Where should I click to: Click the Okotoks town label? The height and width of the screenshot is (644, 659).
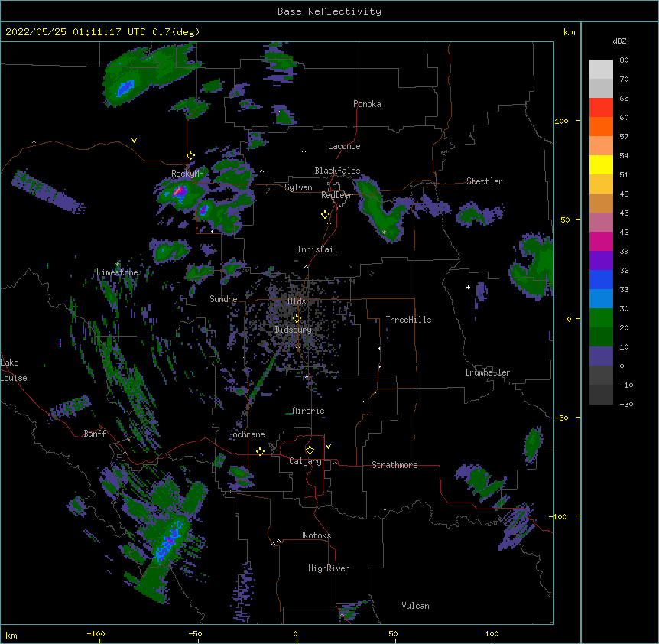pyautogui.click(x=315, y=535)
